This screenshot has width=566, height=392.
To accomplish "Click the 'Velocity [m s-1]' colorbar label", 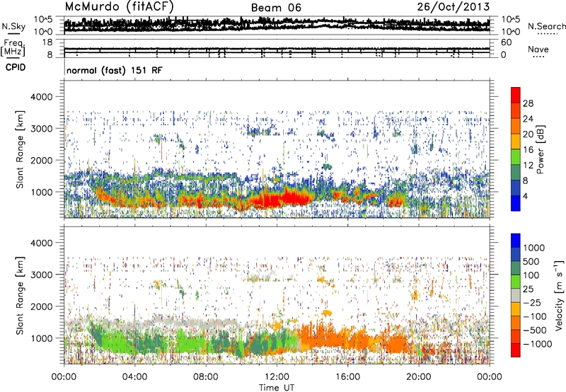I will (x=559, y=295).
